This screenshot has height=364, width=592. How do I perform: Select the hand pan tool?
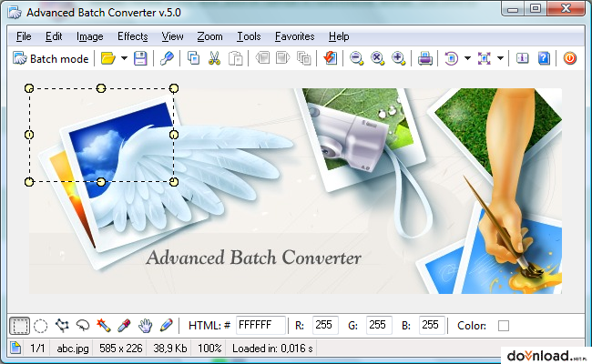coord(145,326)
